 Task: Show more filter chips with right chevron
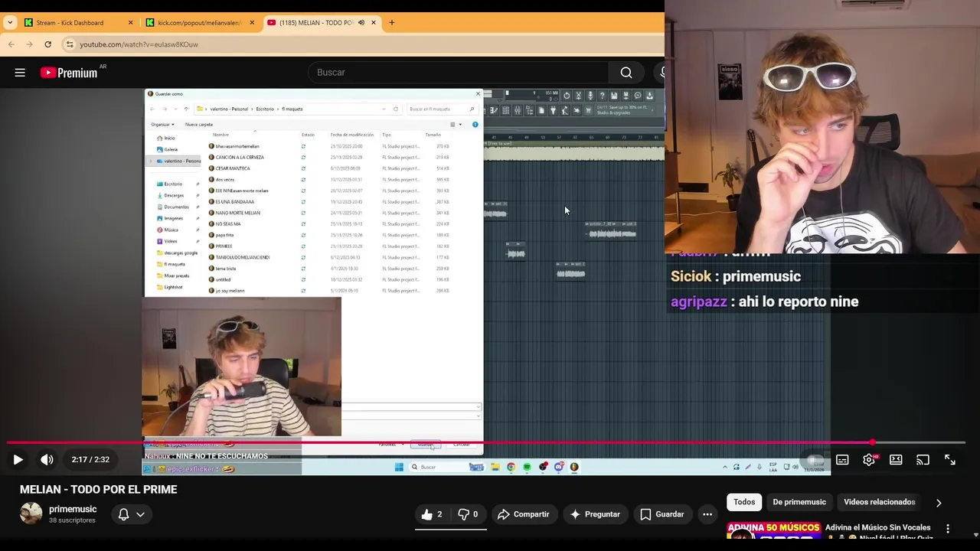[x=939, y=503]
